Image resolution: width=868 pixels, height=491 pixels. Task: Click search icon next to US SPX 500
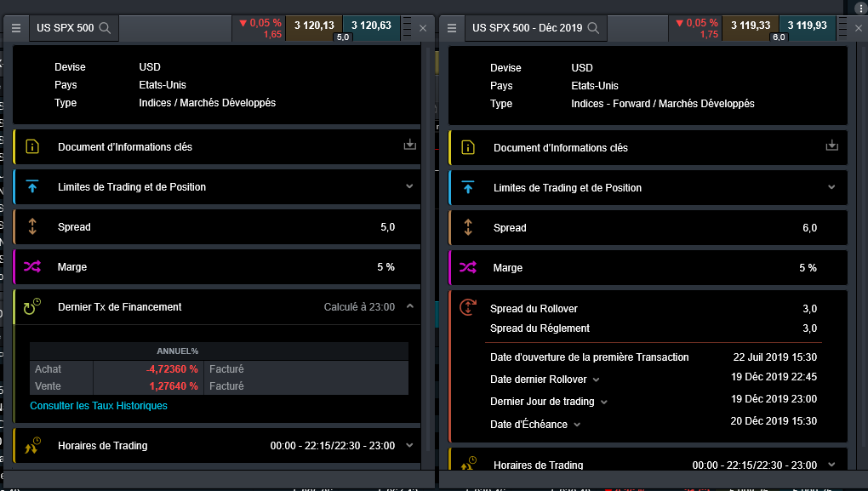click(x=105, y=28)
